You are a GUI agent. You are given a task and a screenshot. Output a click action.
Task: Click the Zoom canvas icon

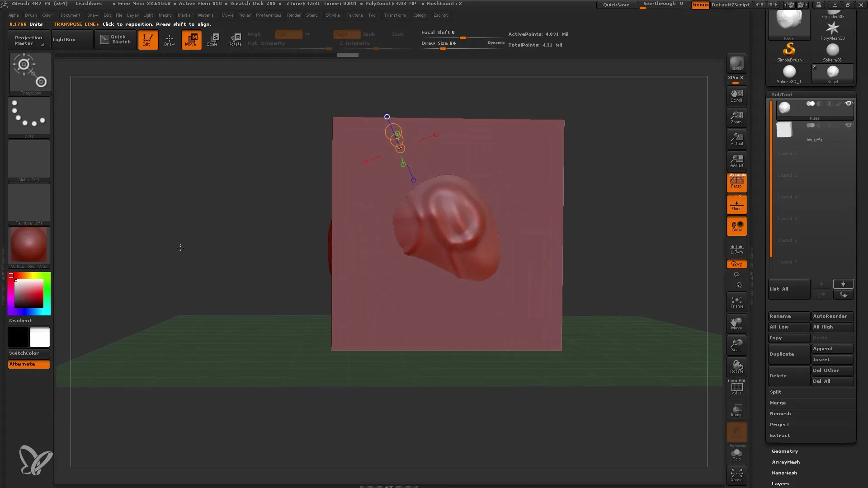pyautogui.click(x=736, y=117)
